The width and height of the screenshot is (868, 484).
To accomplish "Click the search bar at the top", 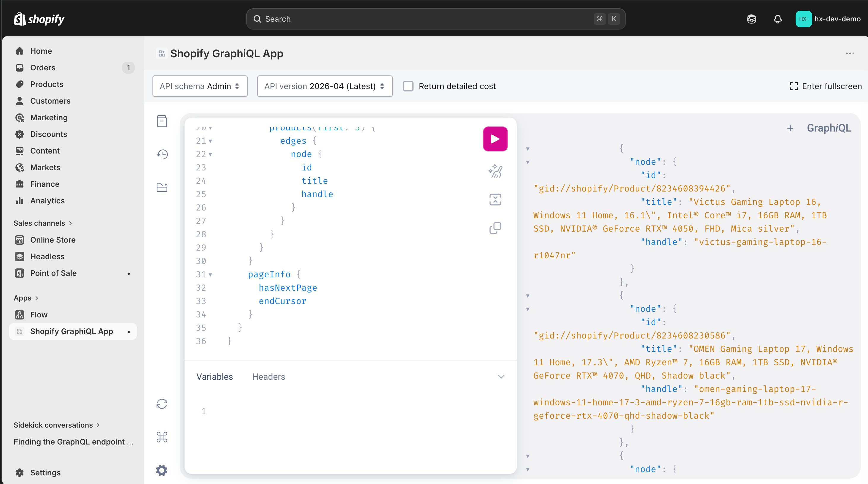I will point(435,19).
